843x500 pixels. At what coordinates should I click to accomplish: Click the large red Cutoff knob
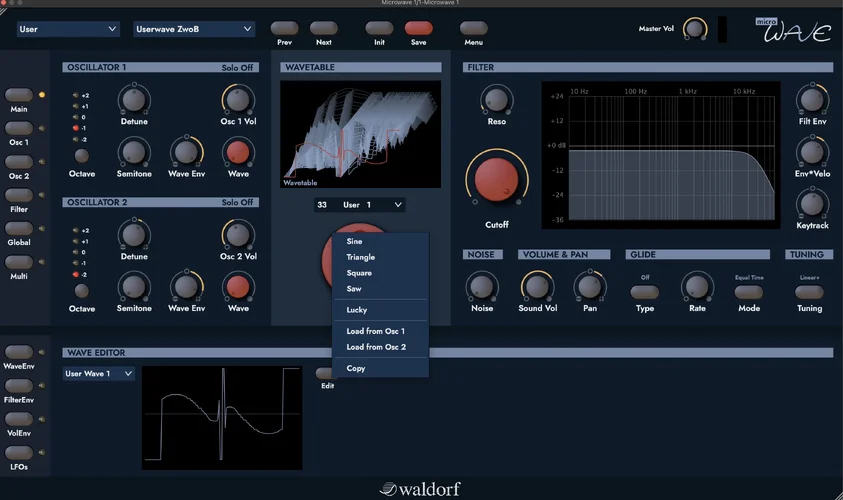coord(496,180)
